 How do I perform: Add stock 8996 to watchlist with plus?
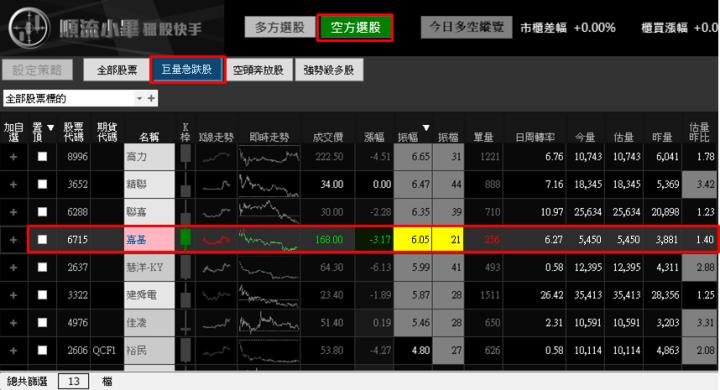13,157
